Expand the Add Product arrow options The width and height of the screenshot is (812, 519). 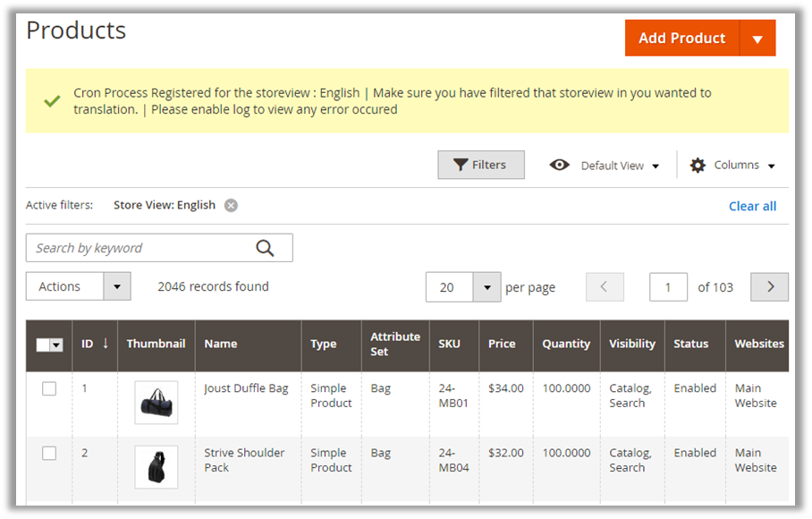point(757,38)
